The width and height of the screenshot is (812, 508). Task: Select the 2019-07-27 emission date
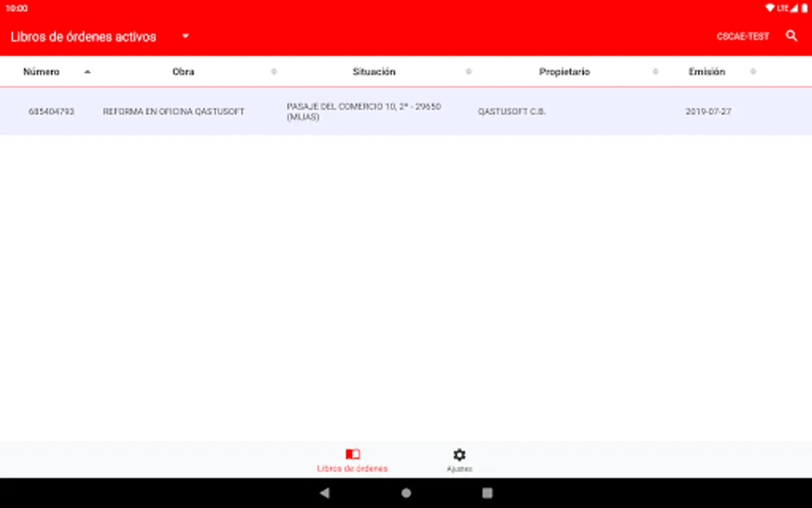(708, 111)
